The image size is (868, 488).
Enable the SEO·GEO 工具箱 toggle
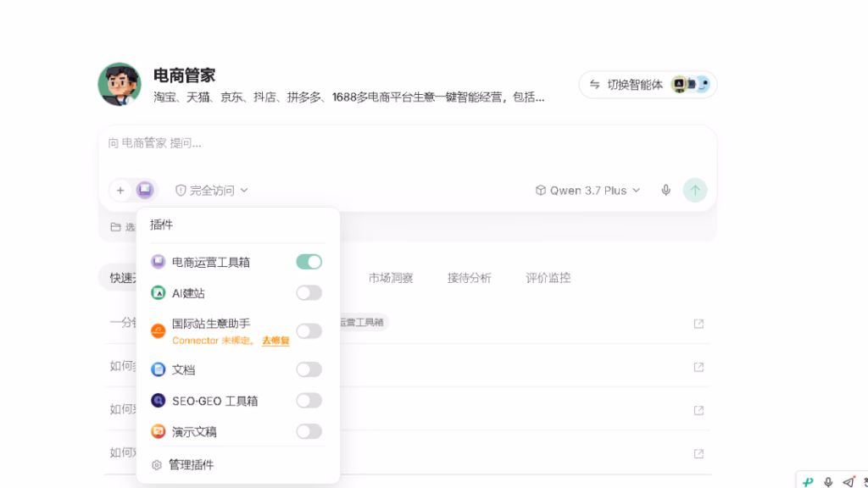(309, 400)
